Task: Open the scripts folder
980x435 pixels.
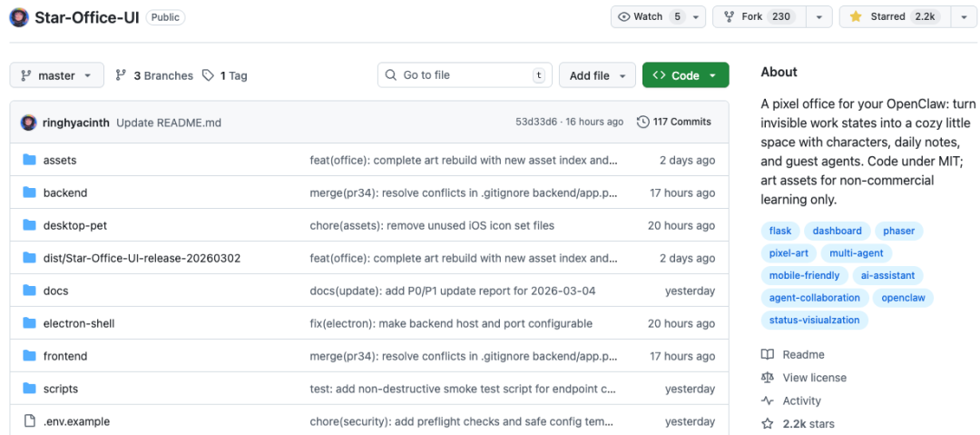Action: (x=61, y=389)
